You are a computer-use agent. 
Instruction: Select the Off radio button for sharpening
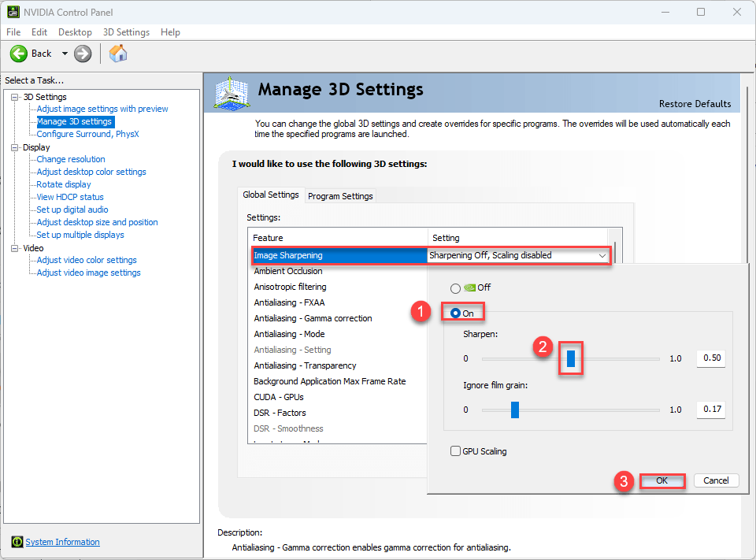[455, 288]
